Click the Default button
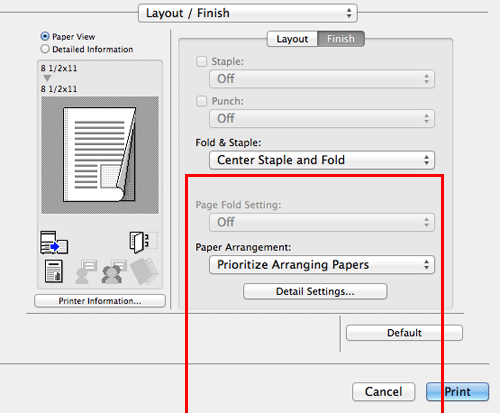 pos(404,333)
